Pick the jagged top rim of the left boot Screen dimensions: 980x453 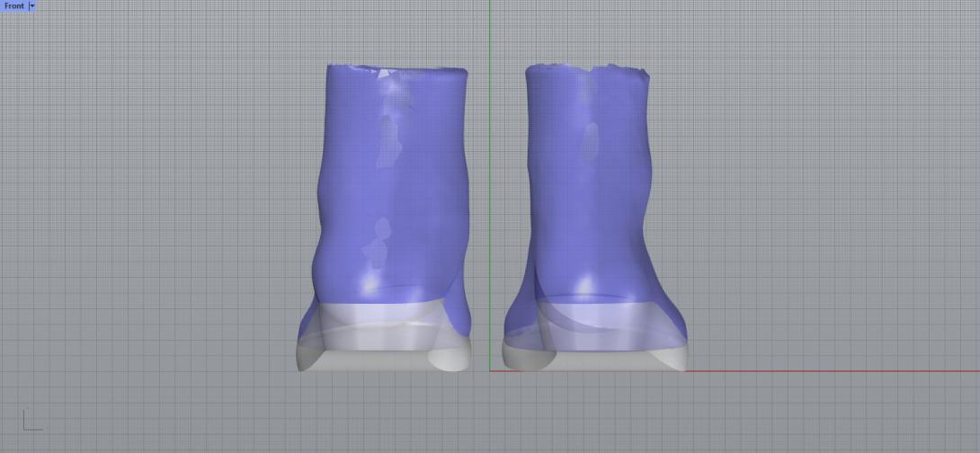tap(396, 67)
